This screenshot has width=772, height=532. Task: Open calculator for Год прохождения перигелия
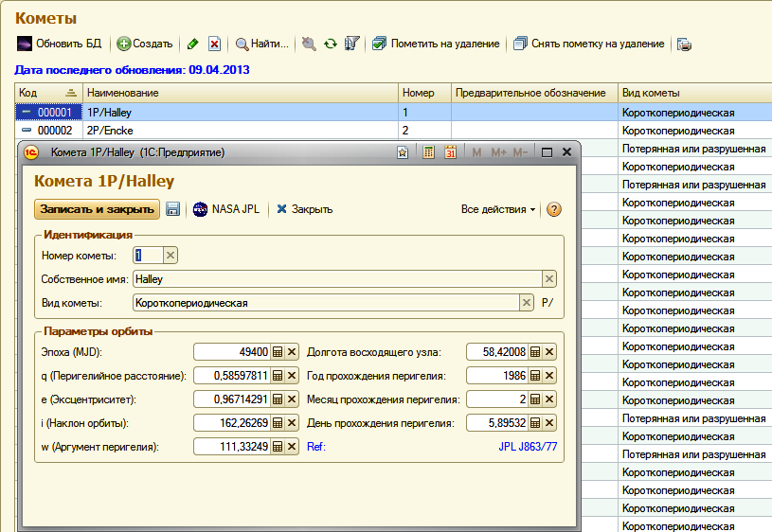(535, 376)
